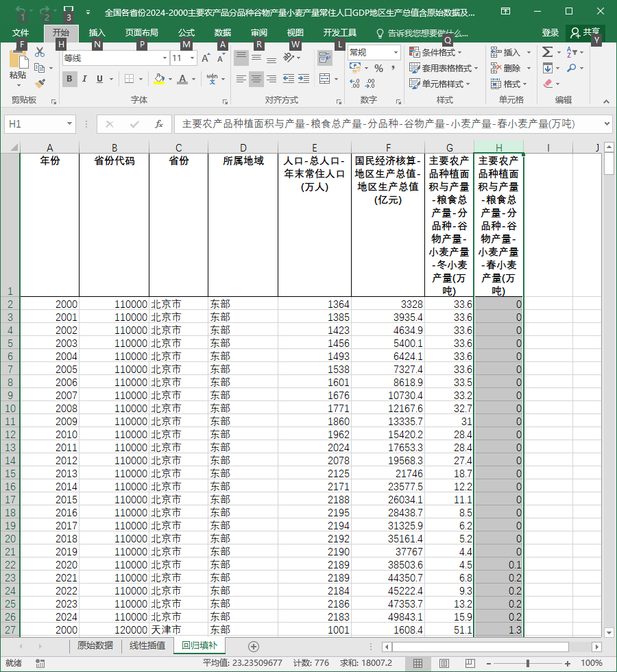This screenshot has width=617, height=672.
Task: Toggle Bold formatting
Action: 69,79
